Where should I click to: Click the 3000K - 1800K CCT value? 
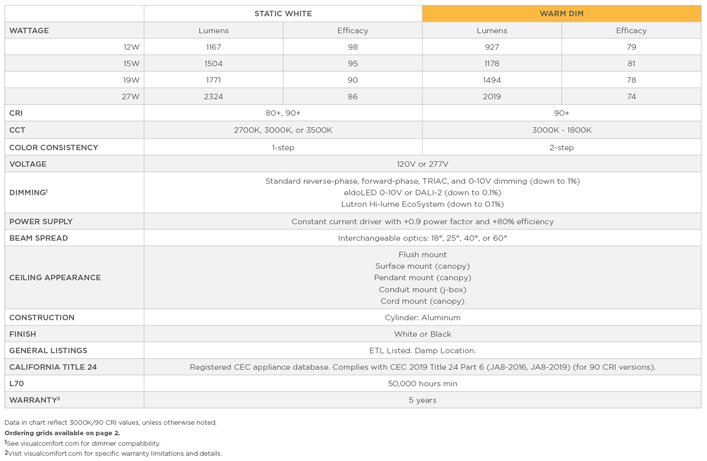(x=561, y=130)
